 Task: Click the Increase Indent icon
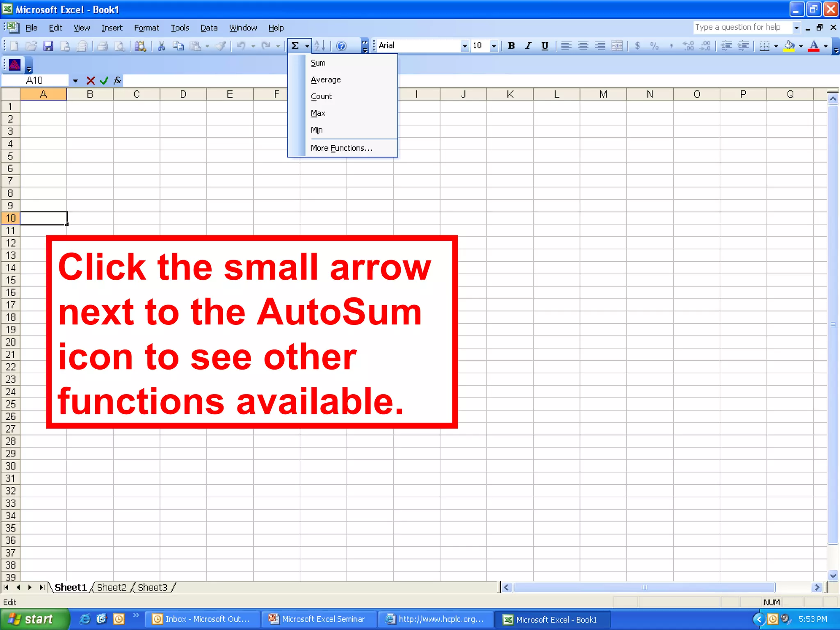coord(743,46)
